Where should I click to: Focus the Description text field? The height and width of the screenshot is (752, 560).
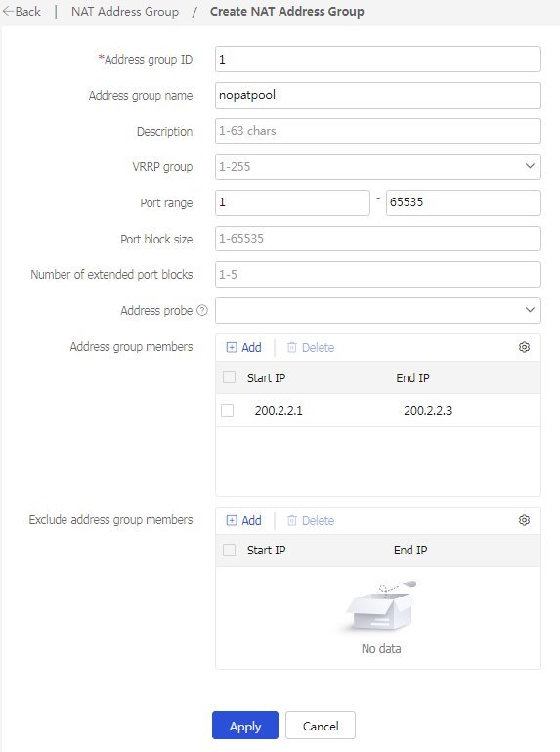point(378,131)
